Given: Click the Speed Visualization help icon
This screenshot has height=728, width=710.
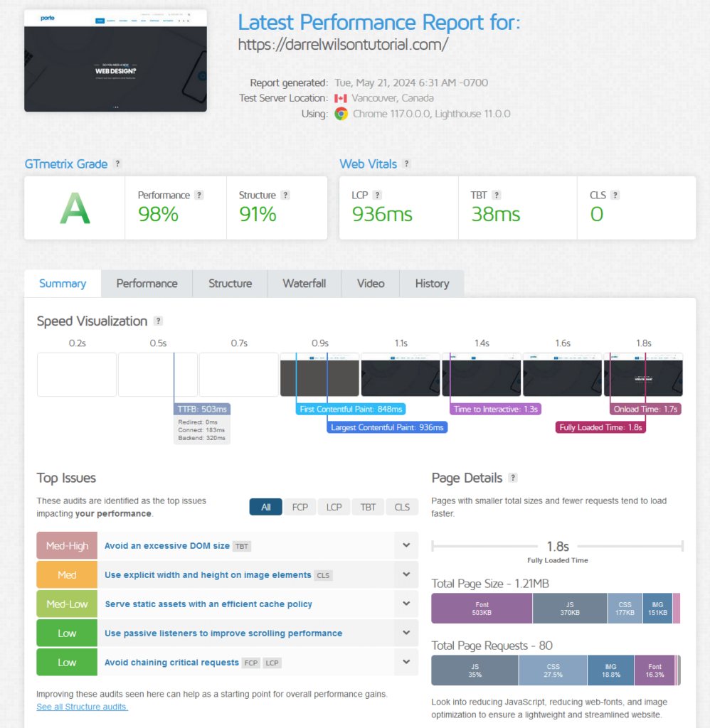Looking at the screenshot, I should [158, 321].
